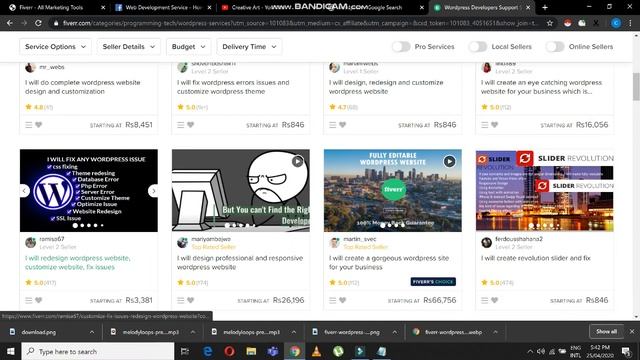This screenshot has width=640, height=360.
Task: Open gig 'I will create a gorgeous wordpress site'
Action: 389,262
